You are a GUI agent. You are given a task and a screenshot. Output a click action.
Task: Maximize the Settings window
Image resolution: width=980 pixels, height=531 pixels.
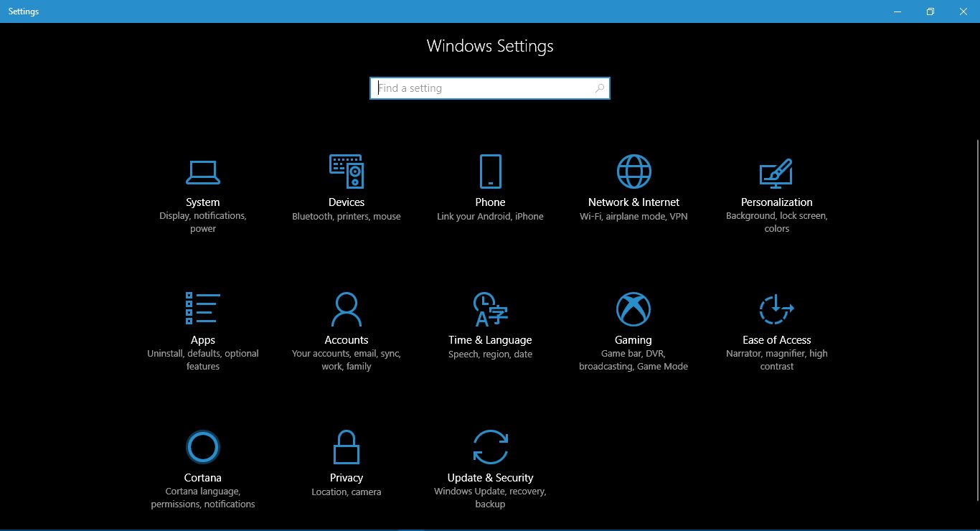930,11
